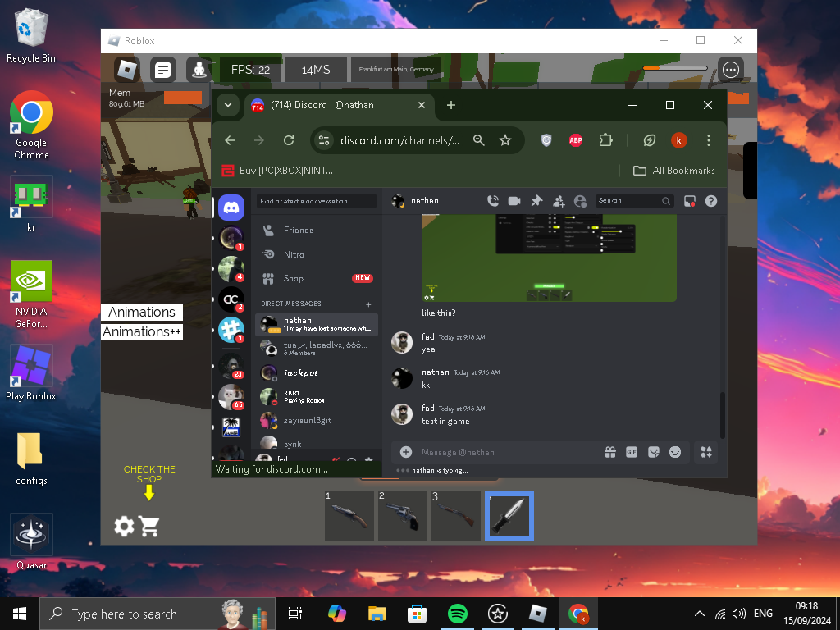Open a new Chrome tab
This screenshot has width=840, height=630.
tap(451, 105)
